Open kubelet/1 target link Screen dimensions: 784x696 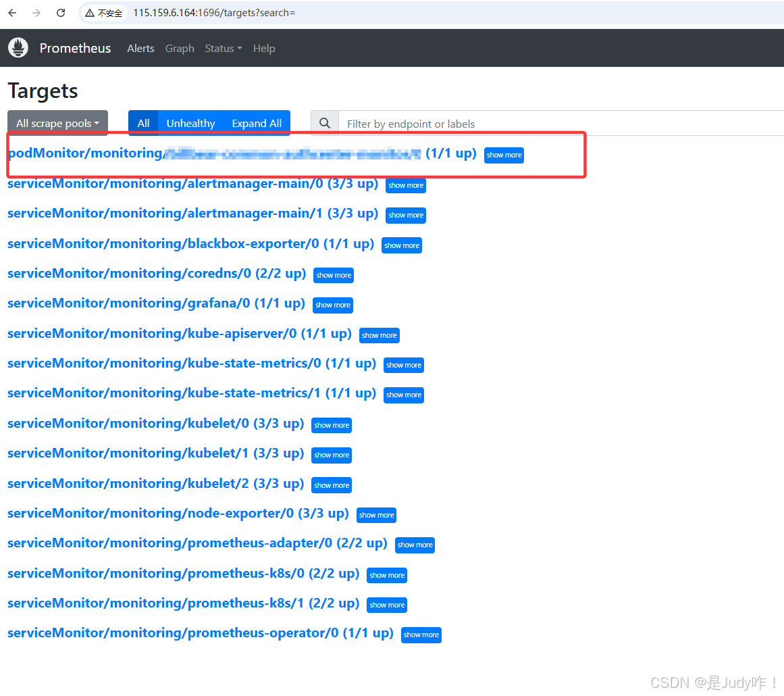click(x=155, y=453)
